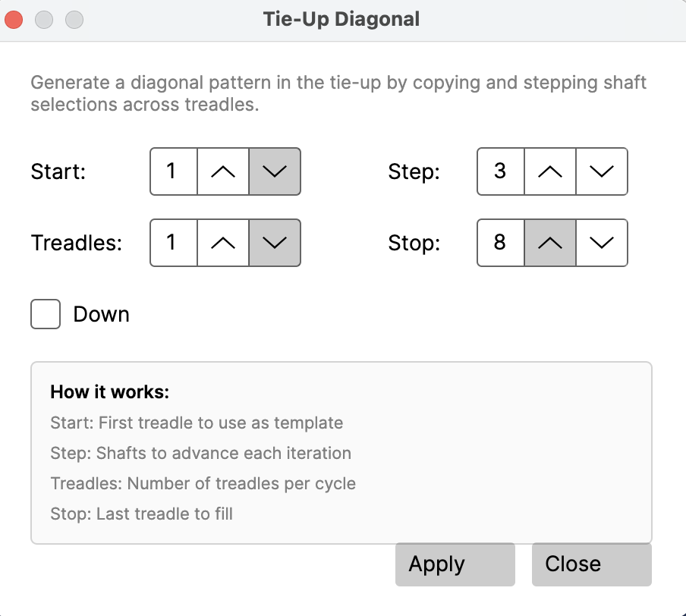Increase the Treadles value with up arrow
Image resolution: width=686 pixels, height=616 pixels.
223,243
